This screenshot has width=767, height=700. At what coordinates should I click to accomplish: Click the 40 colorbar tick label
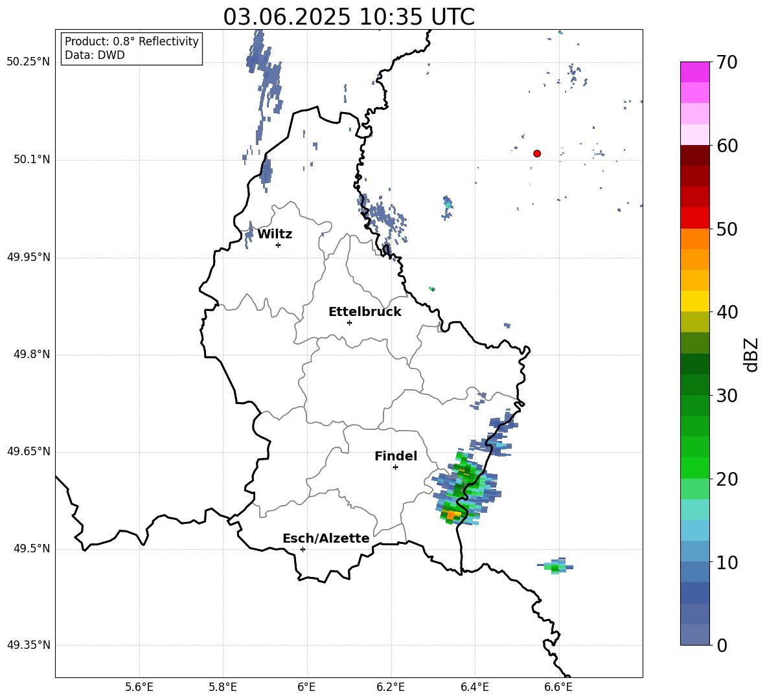pyautogui.click(x=727, y=312)
